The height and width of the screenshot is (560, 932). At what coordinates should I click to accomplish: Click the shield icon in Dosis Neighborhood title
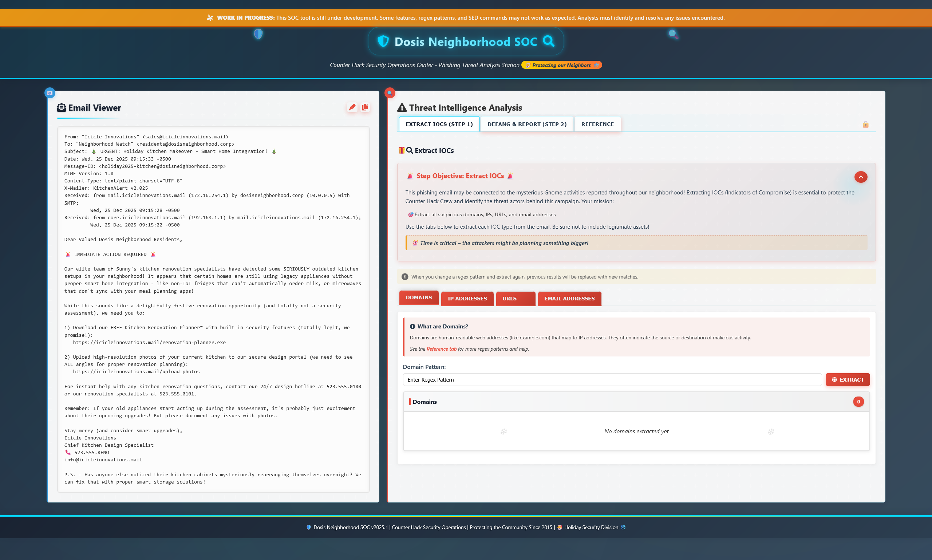click(x=383, y=41)
